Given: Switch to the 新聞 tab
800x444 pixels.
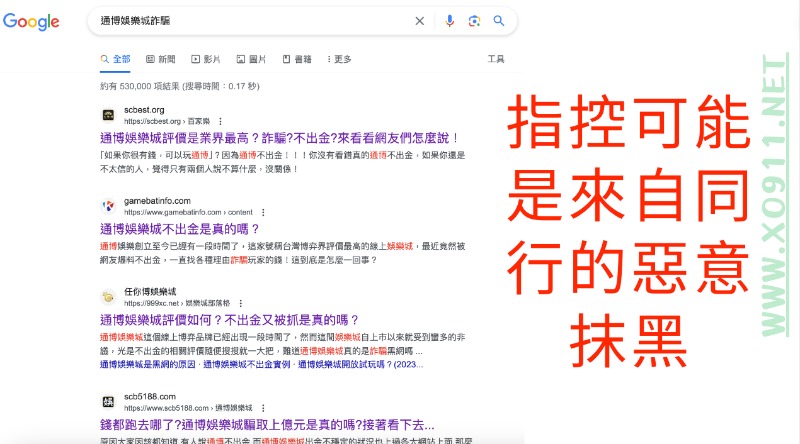Looking at the screenshot, I should (x=161, y=59).
